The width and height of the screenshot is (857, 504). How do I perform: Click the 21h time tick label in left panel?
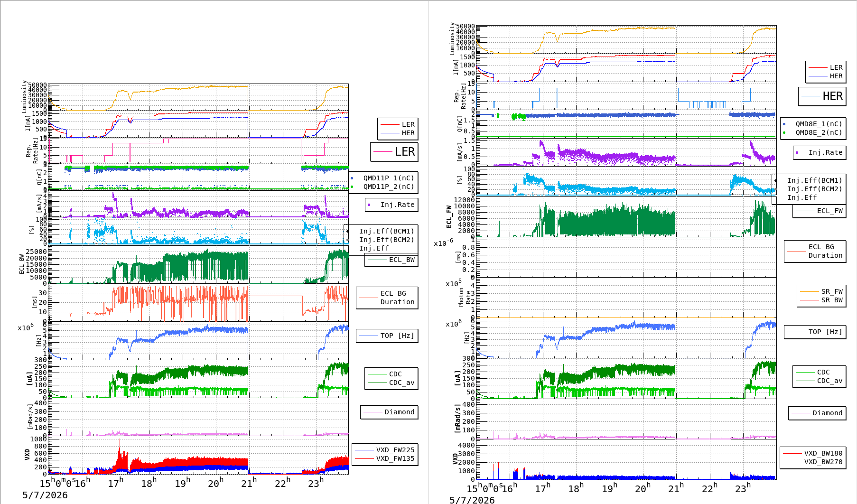(x=249, y=483)
